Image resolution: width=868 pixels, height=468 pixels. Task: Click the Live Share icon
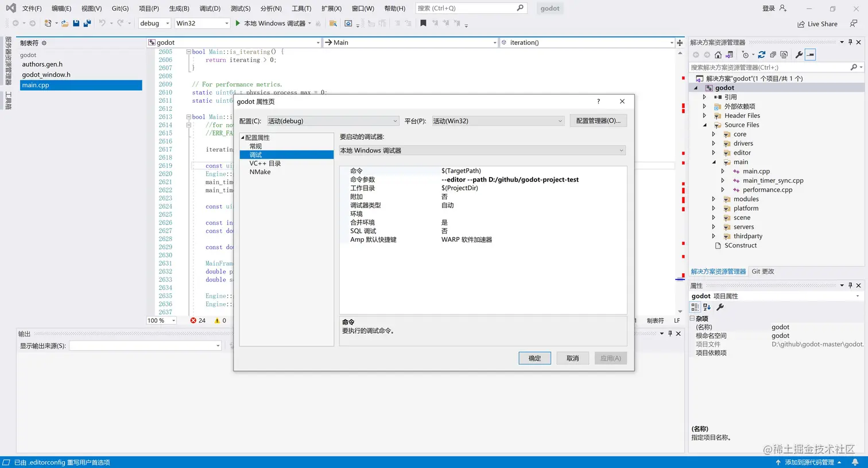801,24
